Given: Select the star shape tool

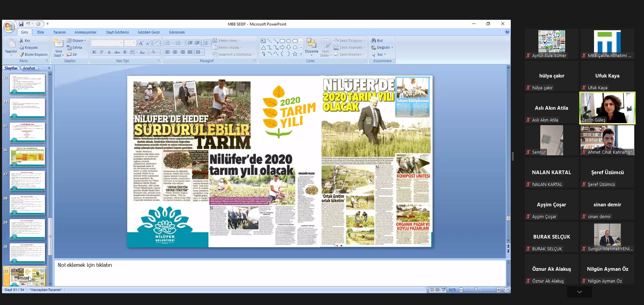Looking at the screenshot, I should tap(295, 54).
